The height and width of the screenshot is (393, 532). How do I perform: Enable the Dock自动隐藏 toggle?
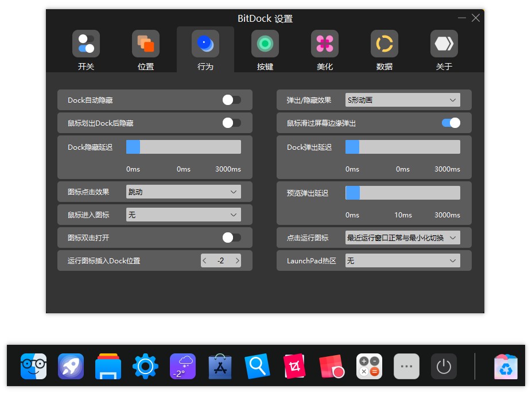click(x=231, y=99)
